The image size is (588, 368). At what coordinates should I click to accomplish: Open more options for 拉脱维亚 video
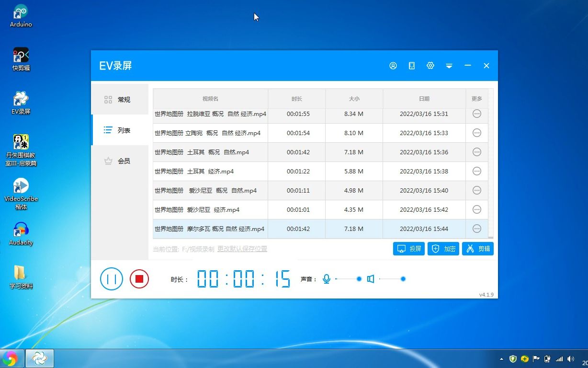pyautogui.click(x=476, y=114)
